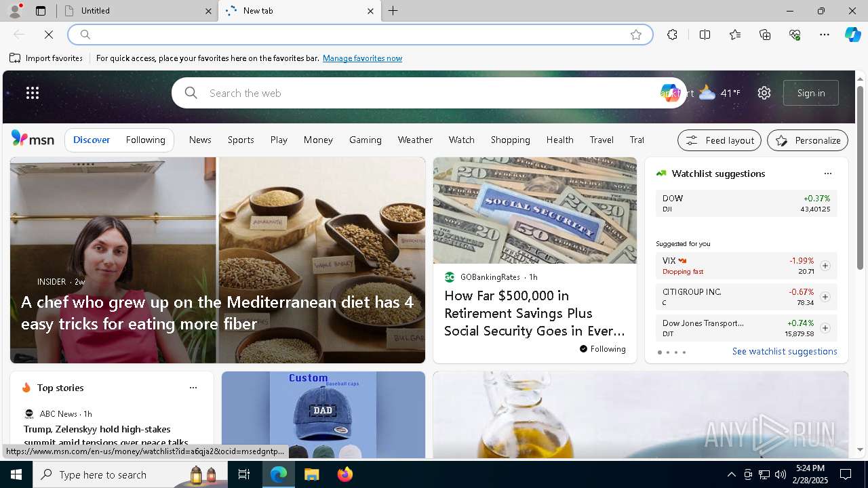Open Trump, Zelenskyy summit story
This screenshot has width=868, height=488.
(x=106, y=435)
